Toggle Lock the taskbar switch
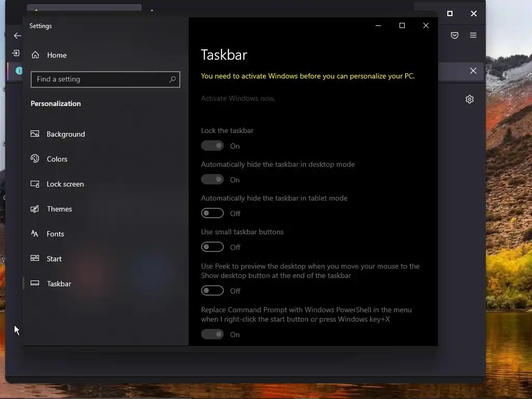Viewport: 532px width, 399px height. coord(212,145)
